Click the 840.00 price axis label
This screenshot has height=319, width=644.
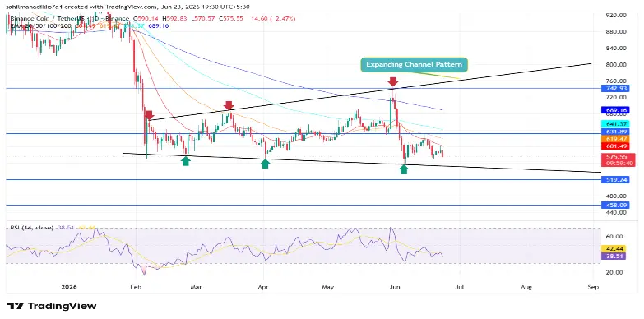pyautogui.click(x=617, y=48)
